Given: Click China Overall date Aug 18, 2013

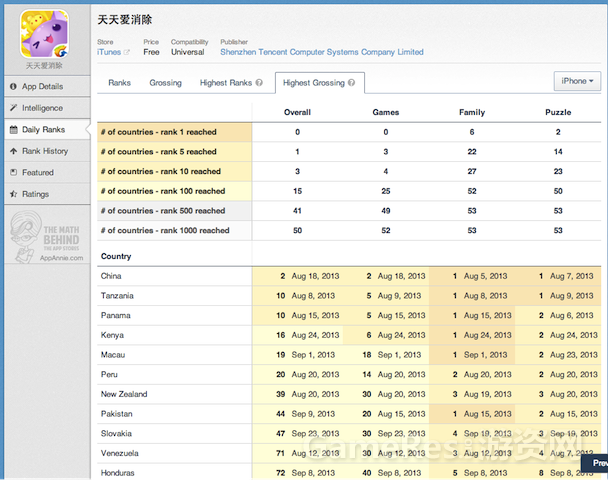Looking at the screenshot, I should click(x=315, y=276).
